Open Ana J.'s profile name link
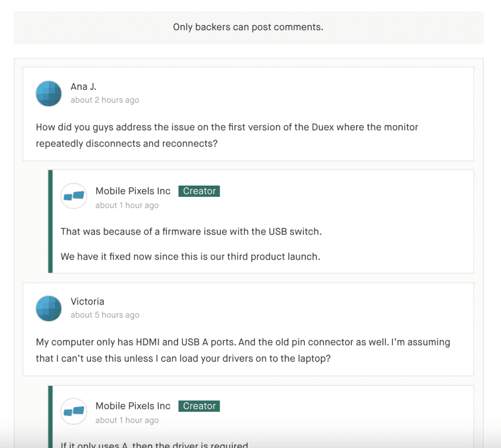The width and height of the screenshot is (501, 448). (83, 86)
